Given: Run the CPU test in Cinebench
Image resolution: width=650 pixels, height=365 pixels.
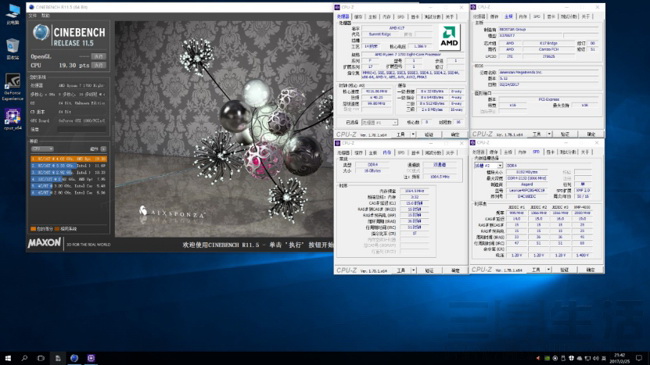Looking at the screenshot, I should click(x=99, y=66).
